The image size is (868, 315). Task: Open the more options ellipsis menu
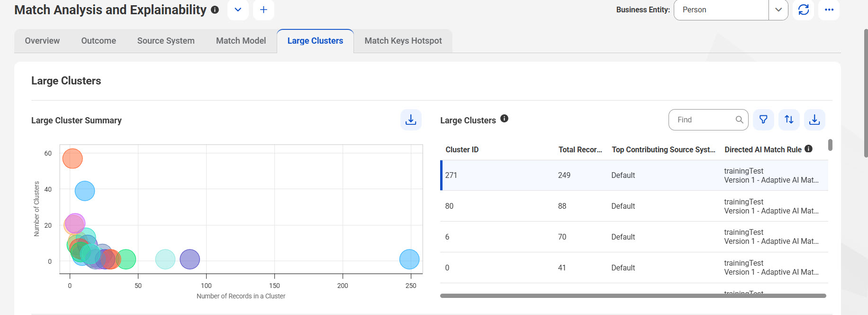click(x=829, y=9)
